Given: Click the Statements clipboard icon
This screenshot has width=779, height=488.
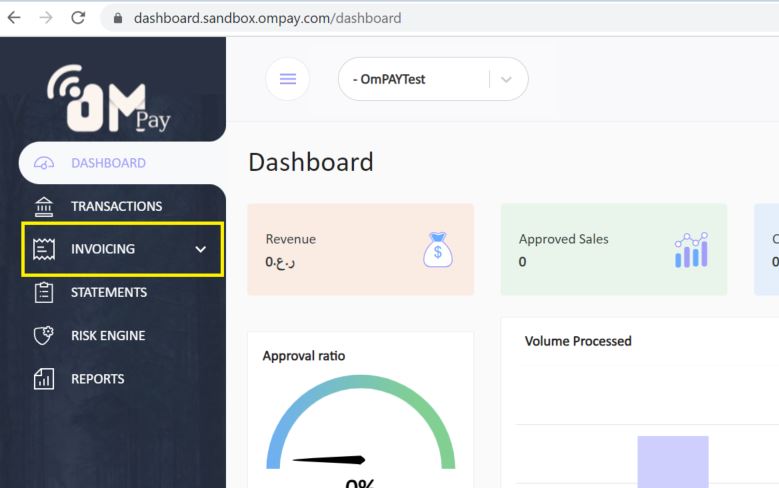Looking at the screenshot, I should (x=43, y=292).
